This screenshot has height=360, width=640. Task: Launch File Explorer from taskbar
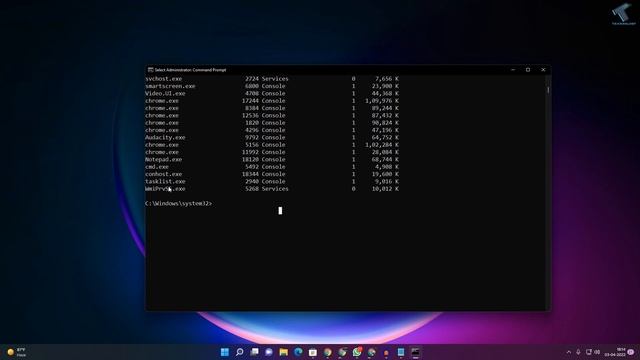pyautogui.click(x=284, y=352)
